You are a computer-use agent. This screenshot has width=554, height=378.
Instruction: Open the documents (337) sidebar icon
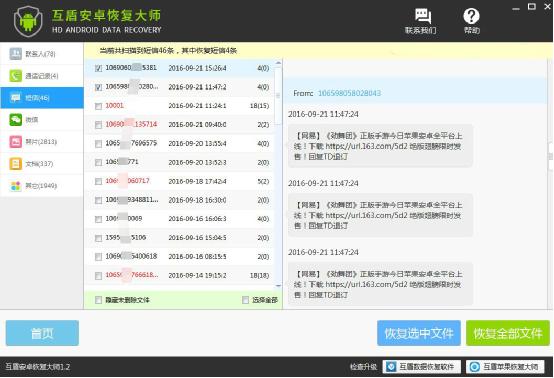[16, 164]
